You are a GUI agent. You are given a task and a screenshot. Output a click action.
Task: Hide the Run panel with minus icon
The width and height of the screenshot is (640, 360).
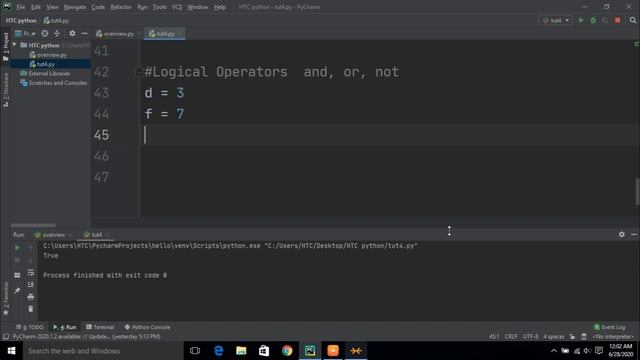(633, 234)
